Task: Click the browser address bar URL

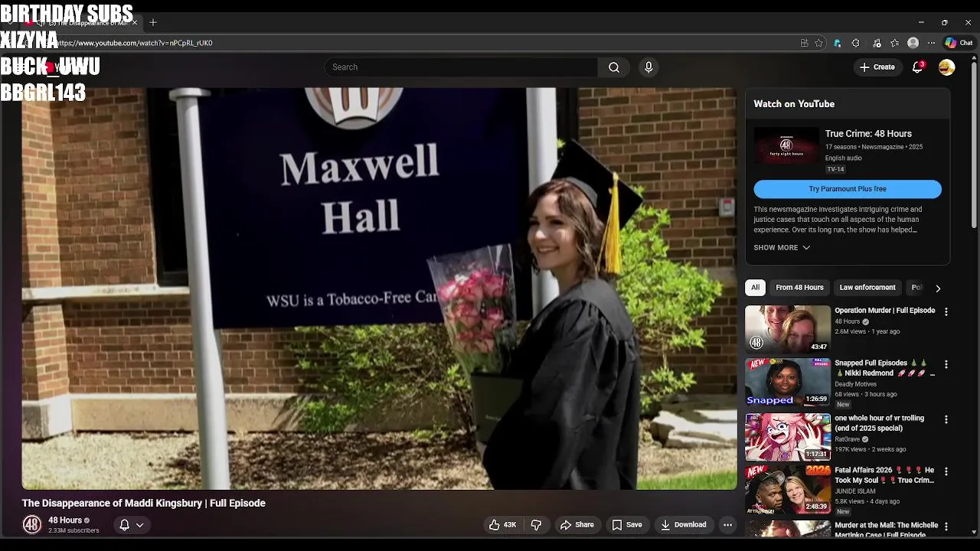Action: click(x=134, y=43)
